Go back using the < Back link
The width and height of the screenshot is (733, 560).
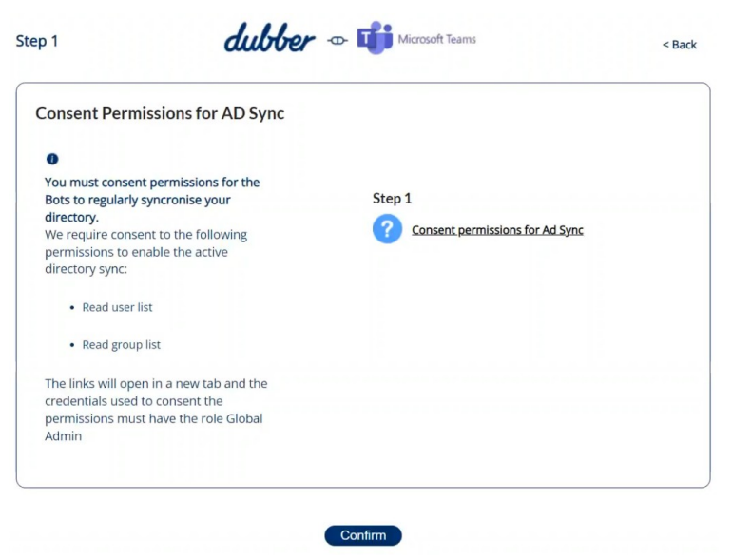pos(679,45)
